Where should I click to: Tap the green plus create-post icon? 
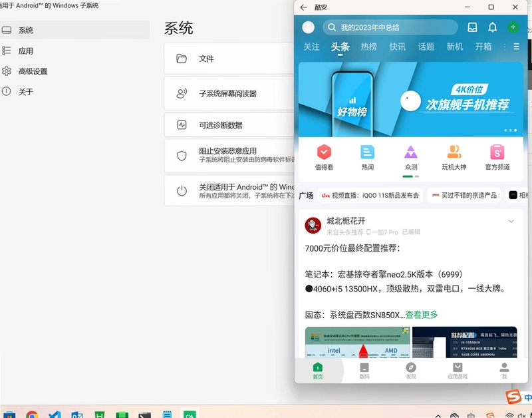click(x=513, y=27)
